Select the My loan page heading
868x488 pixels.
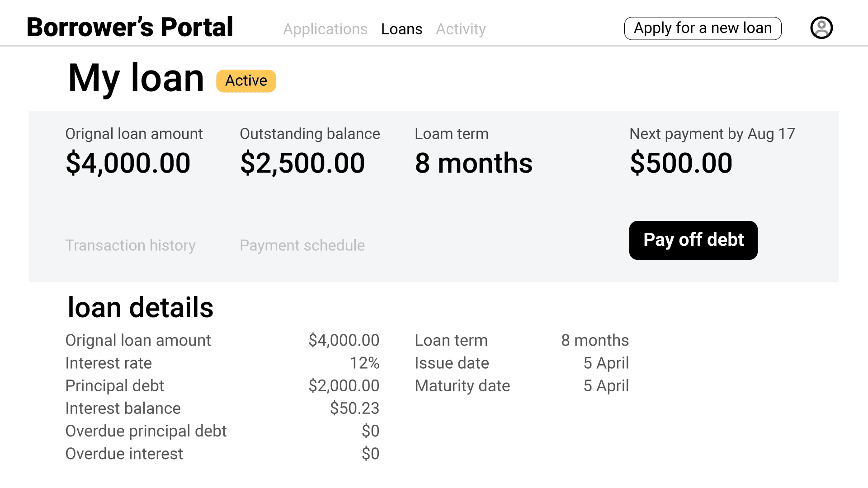(136, 79)
